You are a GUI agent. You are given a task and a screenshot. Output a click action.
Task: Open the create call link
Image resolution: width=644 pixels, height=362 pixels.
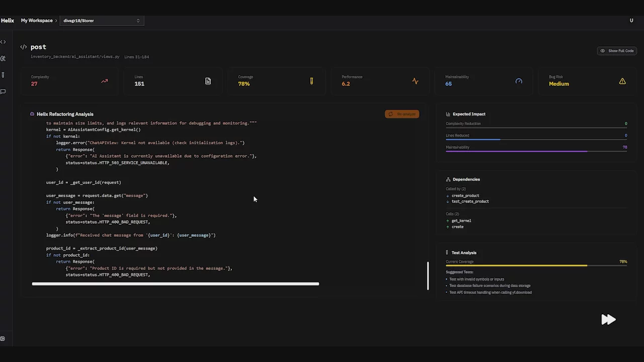[x=458, y=227]
